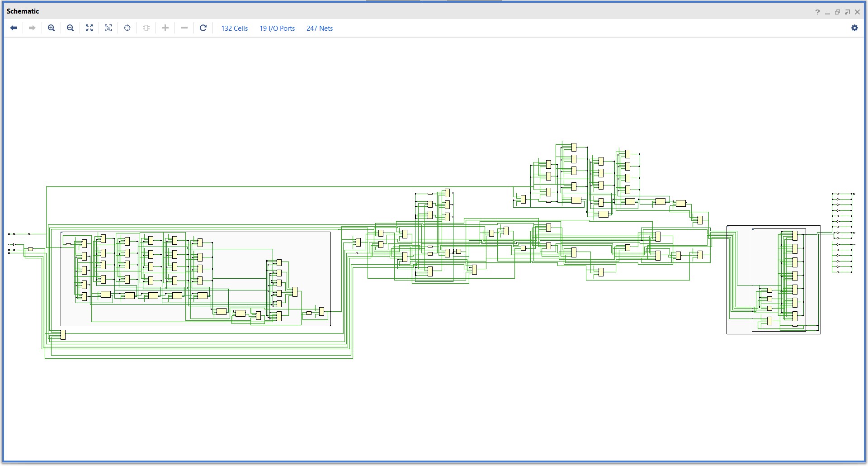Open help with the question mark icon
Image resolution: width=868 pixels, height=466 pixels.
click(x=817, y=12)
